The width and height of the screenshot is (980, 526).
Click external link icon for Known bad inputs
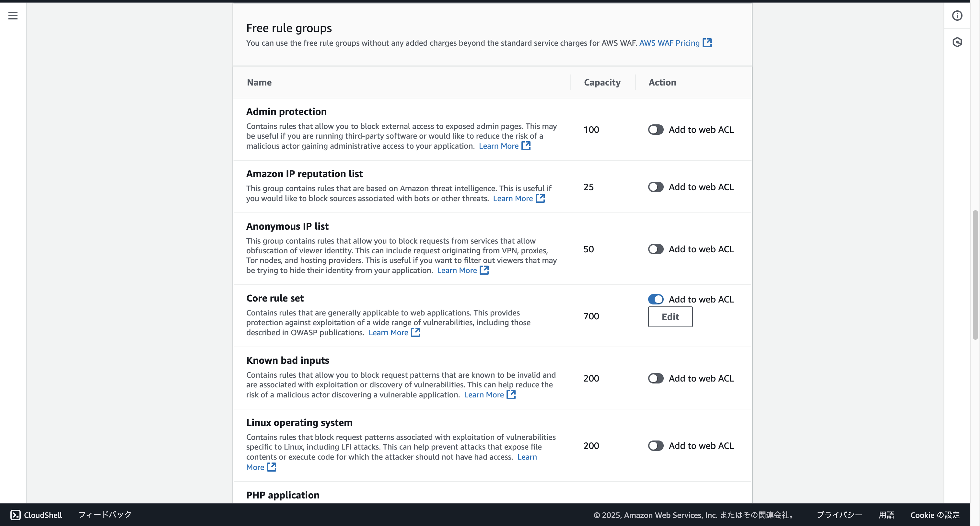click(511, 394)
